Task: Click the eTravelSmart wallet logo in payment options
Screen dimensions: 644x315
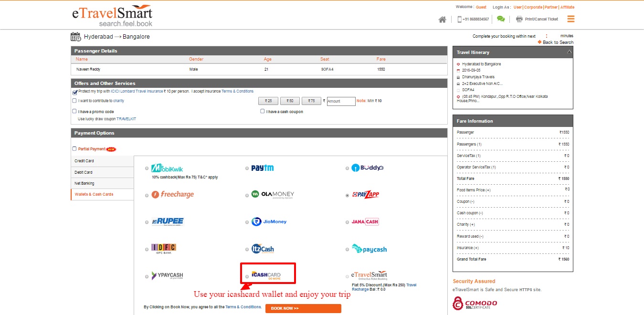Action: (x=370, y=275)
